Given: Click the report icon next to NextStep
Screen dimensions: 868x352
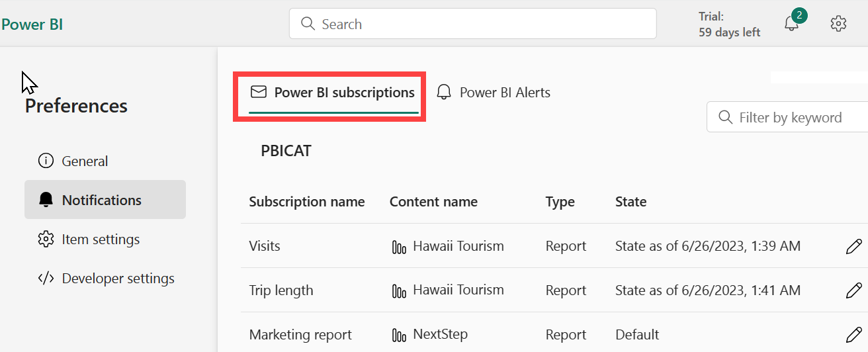Looking at the screenshot, I should (399, 335).
